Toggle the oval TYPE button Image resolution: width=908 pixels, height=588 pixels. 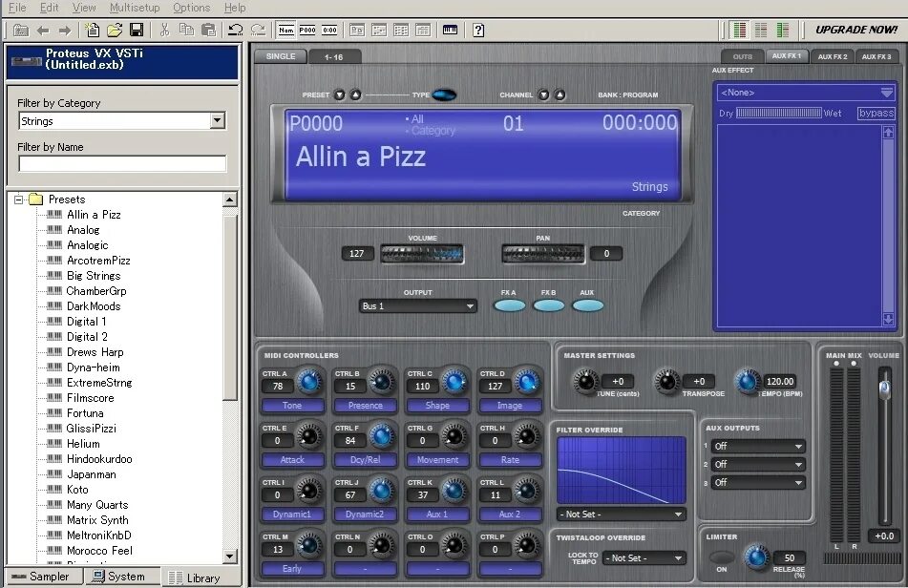point(444,94)
